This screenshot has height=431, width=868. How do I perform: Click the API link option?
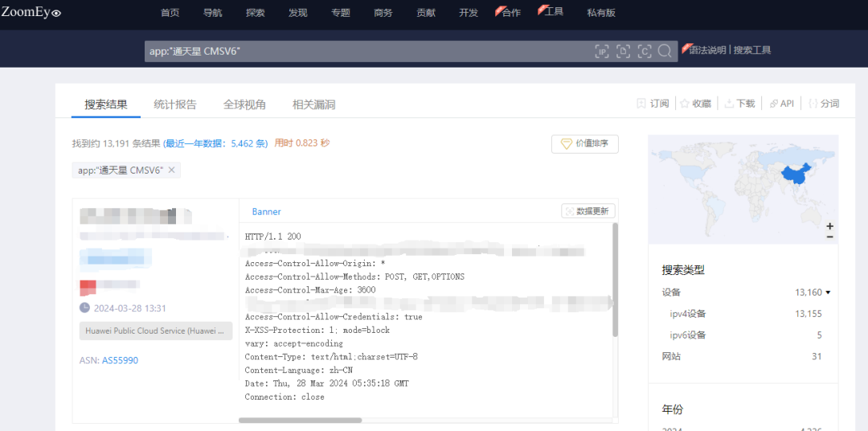tap(782, 104)
